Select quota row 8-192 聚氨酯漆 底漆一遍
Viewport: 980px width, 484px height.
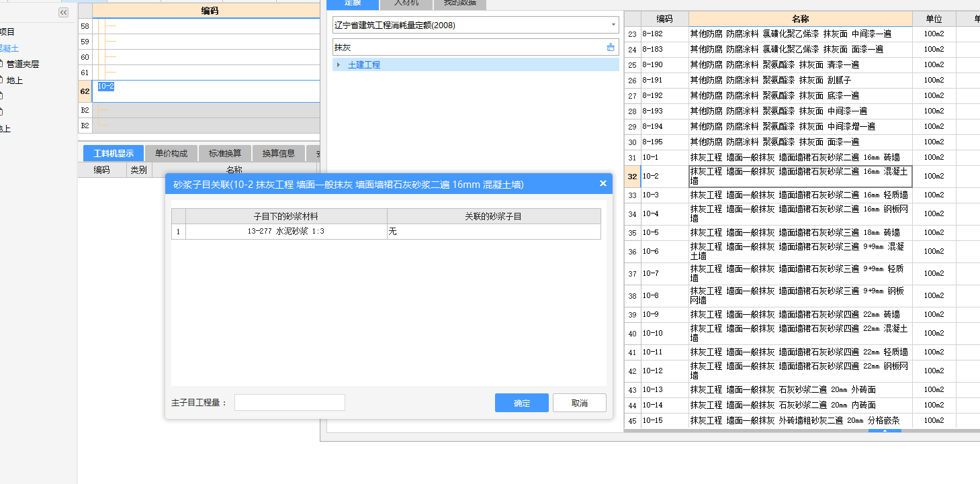click(800, 95)
